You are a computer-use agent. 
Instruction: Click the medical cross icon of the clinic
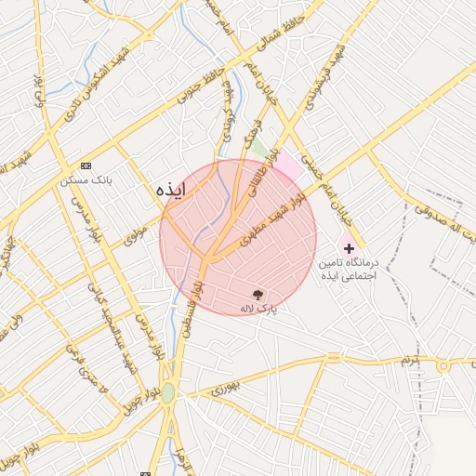click(x=349, y=248)
